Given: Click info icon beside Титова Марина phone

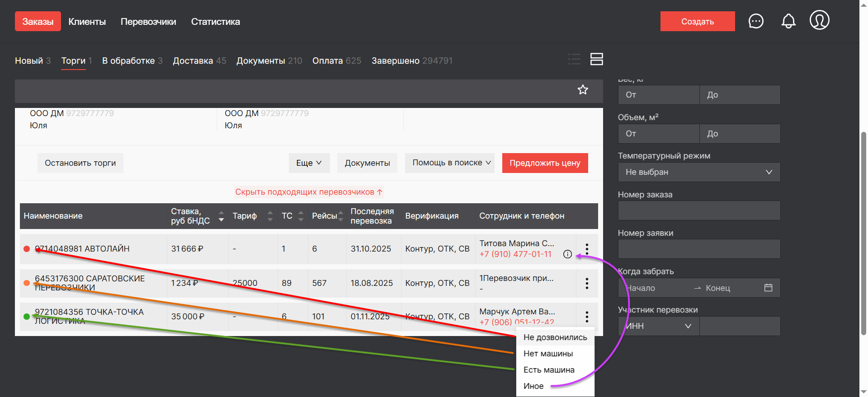Looking at the screenshot, I should click(567, 254).
